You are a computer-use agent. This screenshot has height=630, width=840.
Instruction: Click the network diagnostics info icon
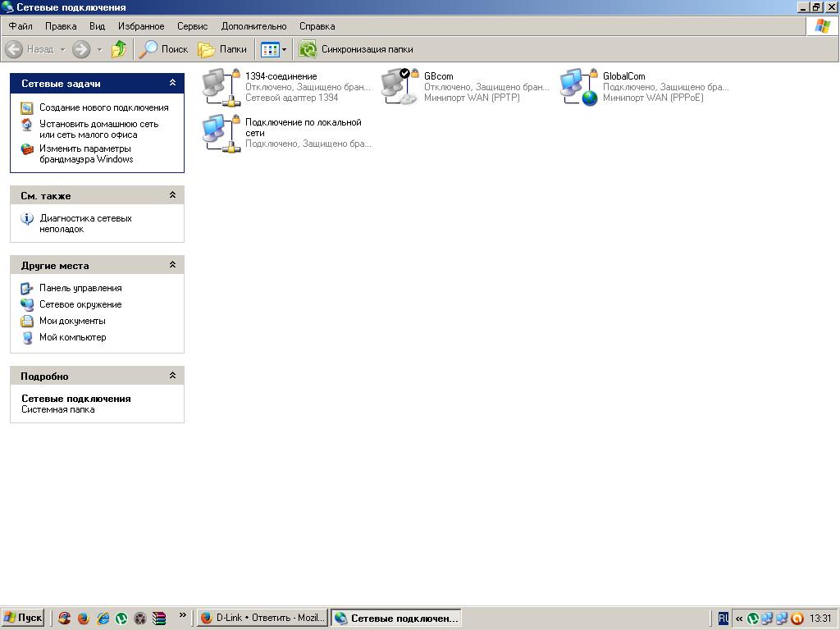click(27, 218)
